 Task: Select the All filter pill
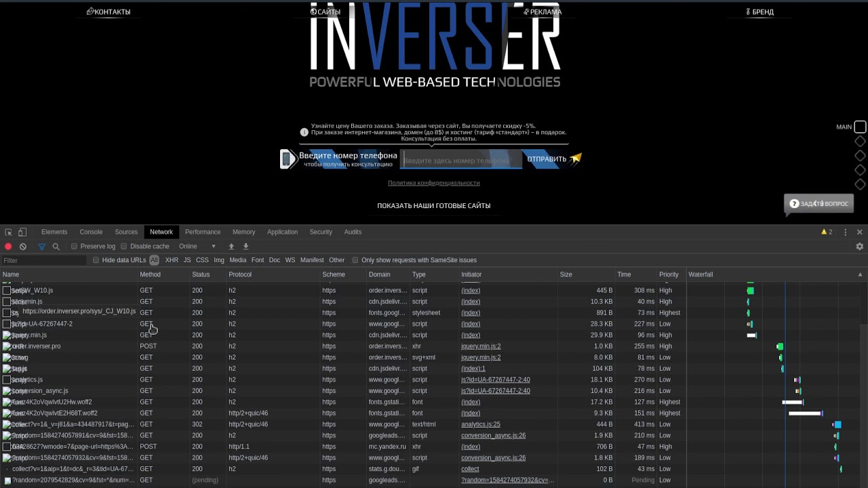(x=154, y=260)
